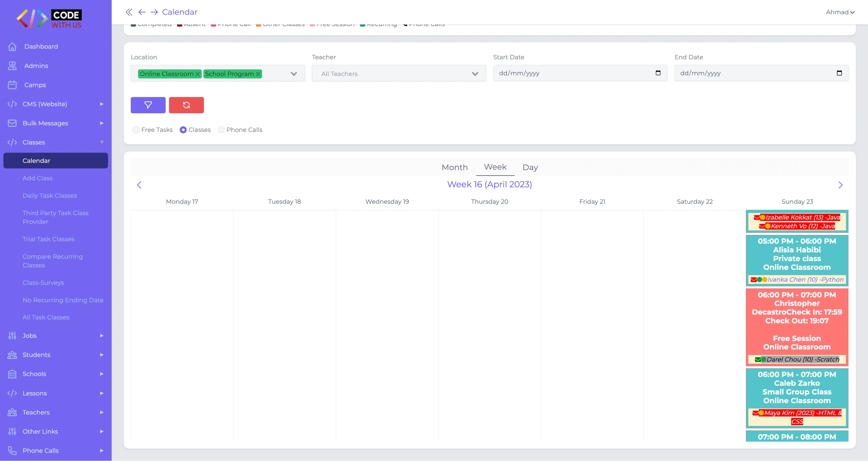Open the Calendar sidebar item

[56, 161]
